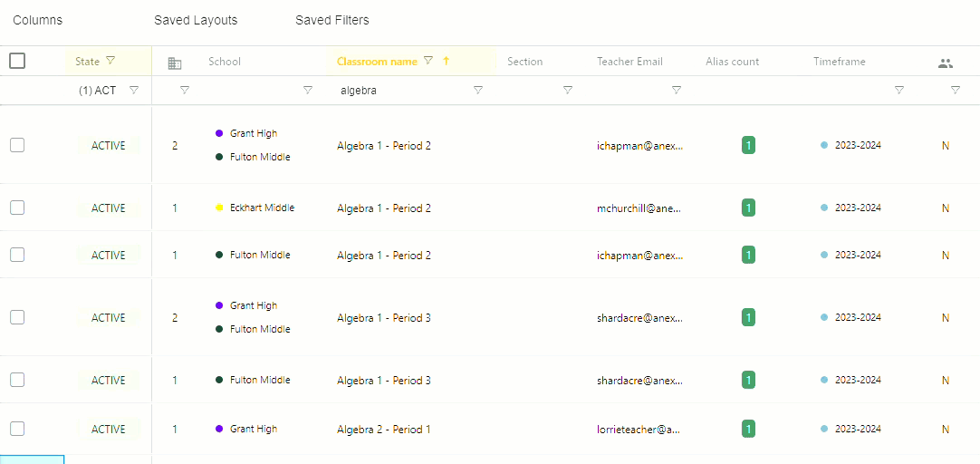Open the Saved Filters menu
This screenshot has height=464, width=980.
(x=332, y=20)
